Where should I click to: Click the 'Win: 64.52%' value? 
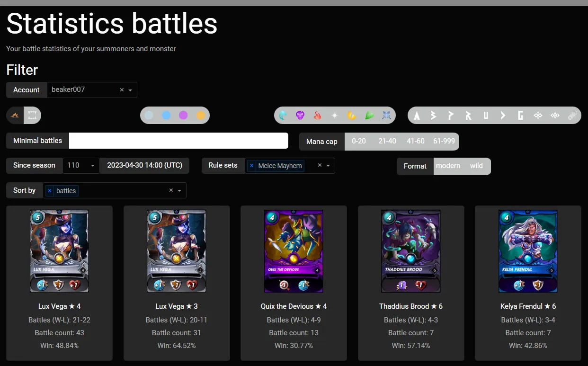[x=177, y=346]
